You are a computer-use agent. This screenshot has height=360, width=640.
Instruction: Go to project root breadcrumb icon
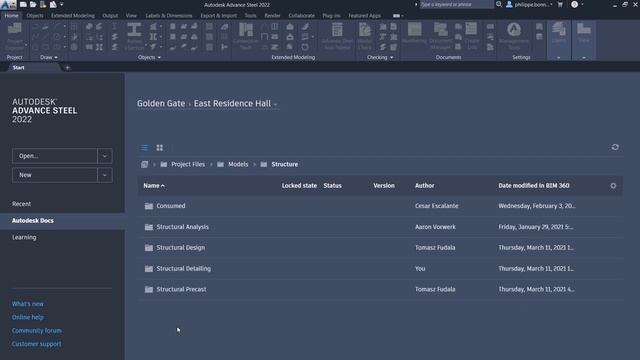(x=144, y=164)
